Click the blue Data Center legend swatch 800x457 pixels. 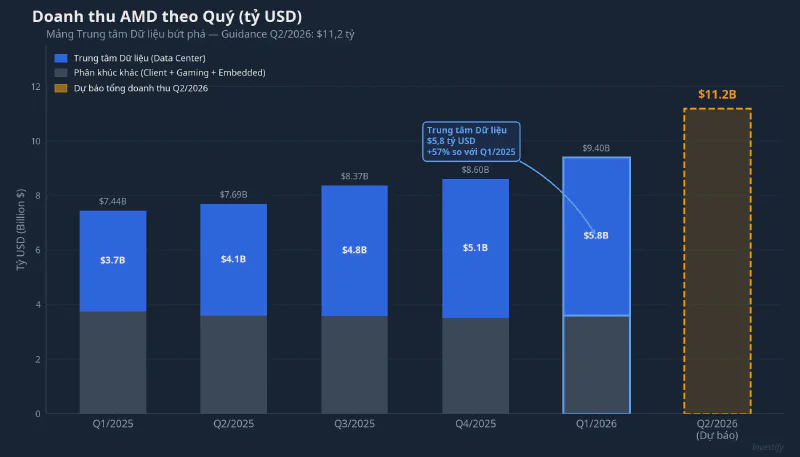pos(61,58)
